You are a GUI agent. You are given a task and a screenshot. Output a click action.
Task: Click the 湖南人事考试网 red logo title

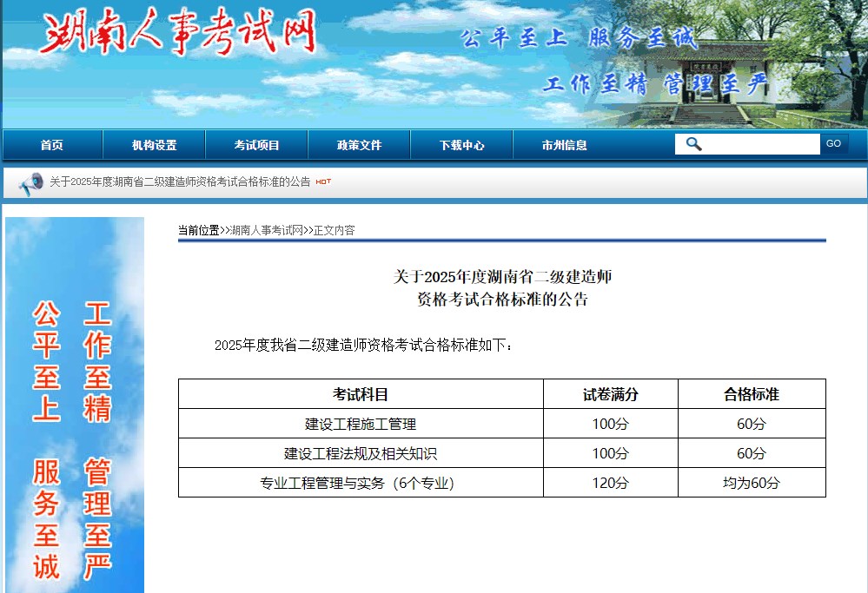178,36
